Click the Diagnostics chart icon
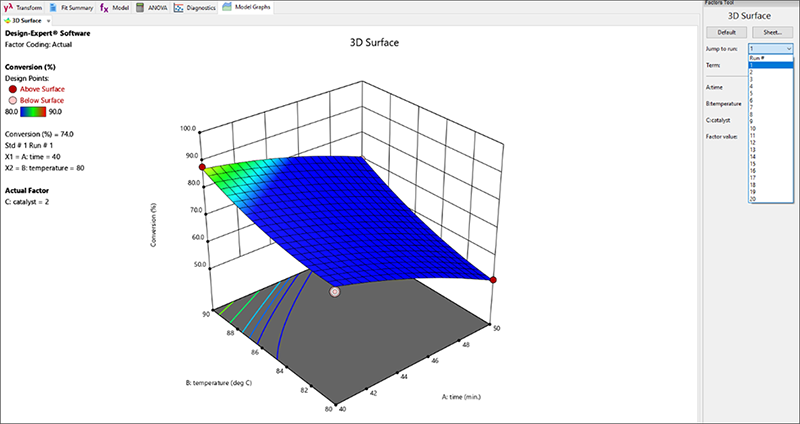 pyautogui.click(x=178, y=7)
